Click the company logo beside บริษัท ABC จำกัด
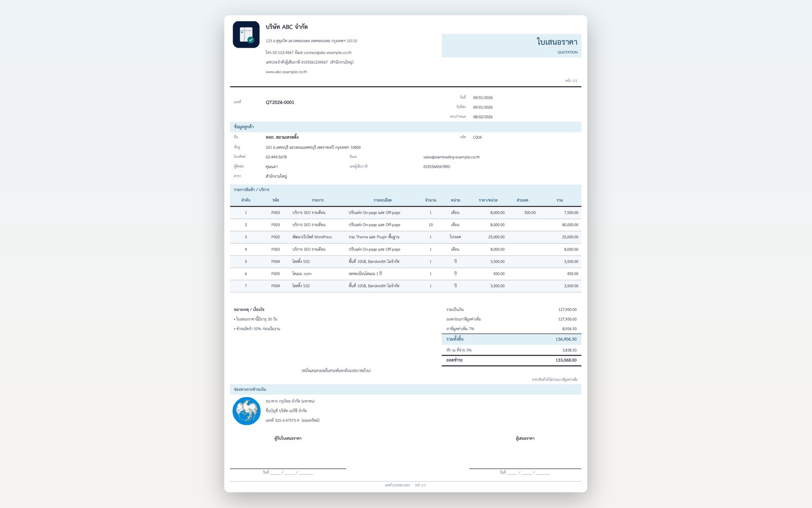The image size is (812, 508). pos(246,35)
